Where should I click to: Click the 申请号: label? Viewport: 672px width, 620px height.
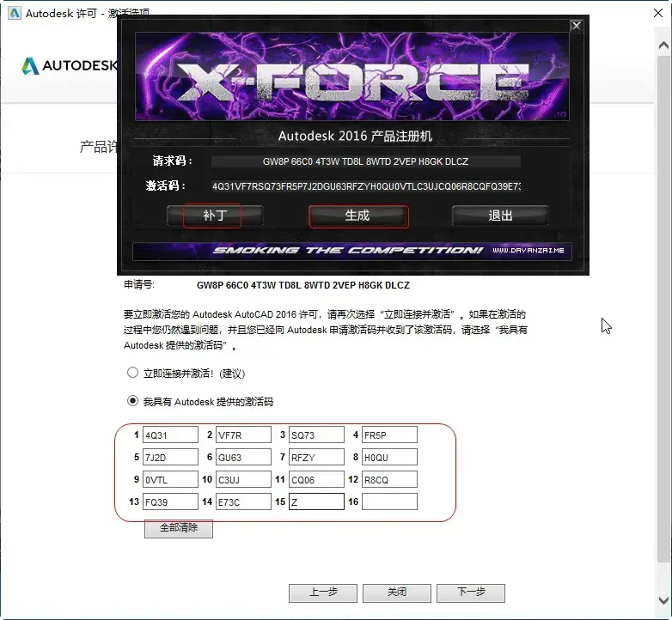pyautogui.click(x=139, y=285)
